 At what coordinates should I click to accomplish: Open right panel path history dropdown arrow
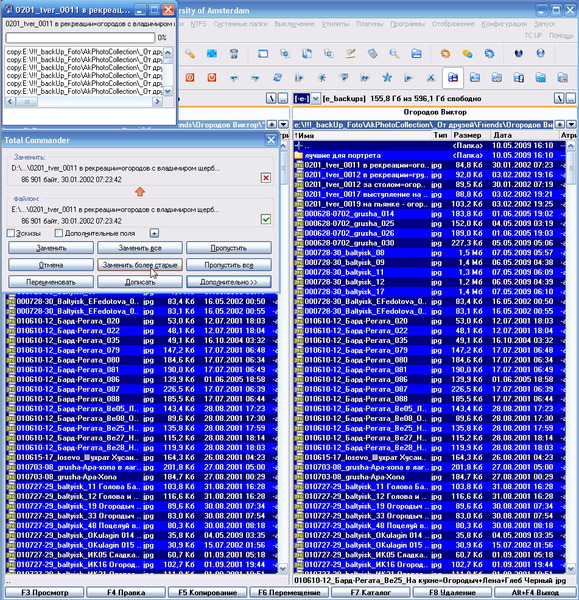coord(571,124)
